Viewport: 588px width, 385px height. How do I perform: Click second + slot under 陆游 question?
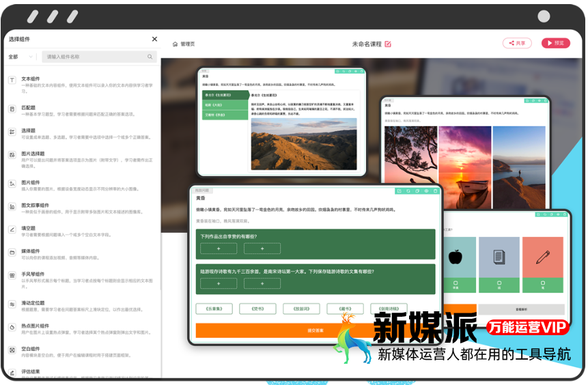tap(262, 283)
